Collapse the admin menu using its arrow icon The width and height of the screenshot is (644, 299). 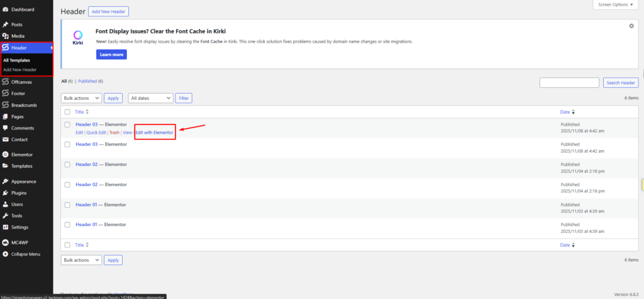pos(6,254)
